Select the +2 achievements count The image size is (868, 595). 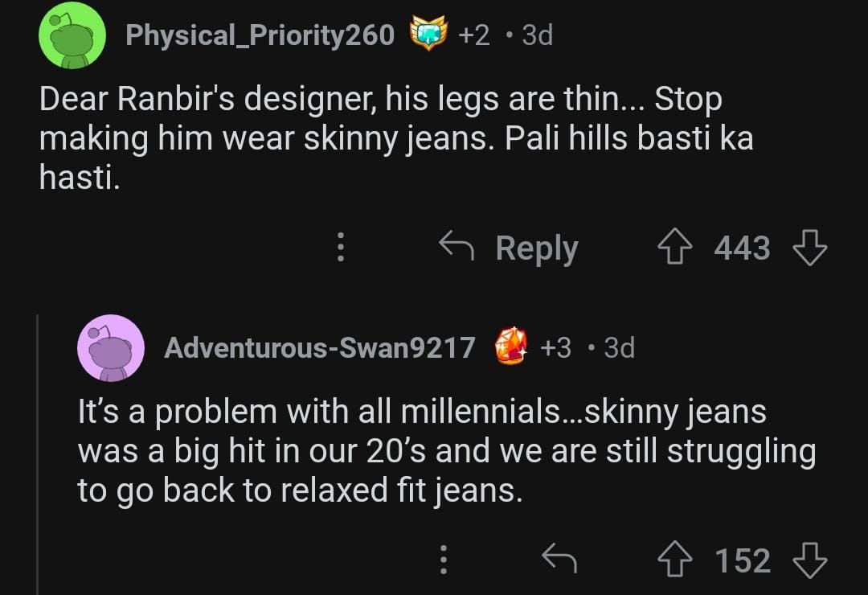click(474, 35)
